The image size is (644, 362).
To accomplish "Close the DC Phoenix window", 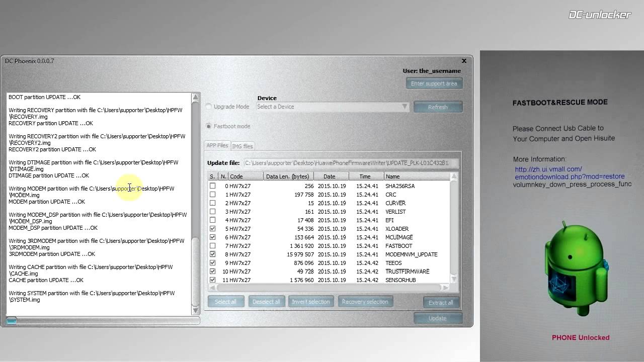I will [x=464, y=61].
